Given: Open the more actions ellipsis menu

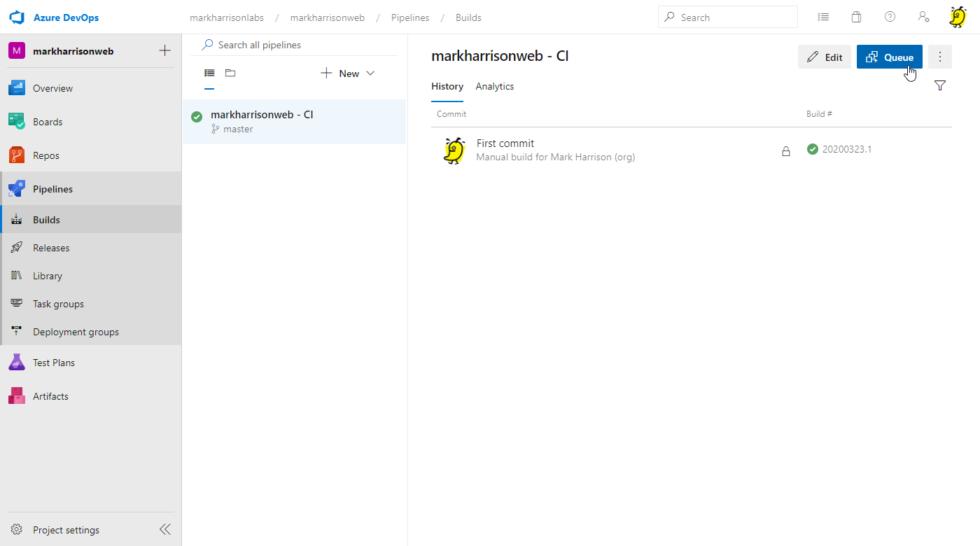Looking at the screenshot, I should click(940, 57).
